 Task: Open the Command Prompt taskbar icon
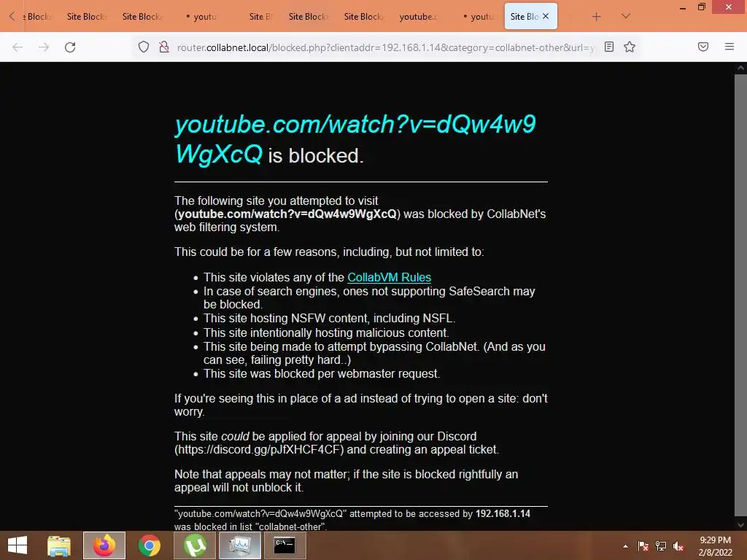click(285, 545)
